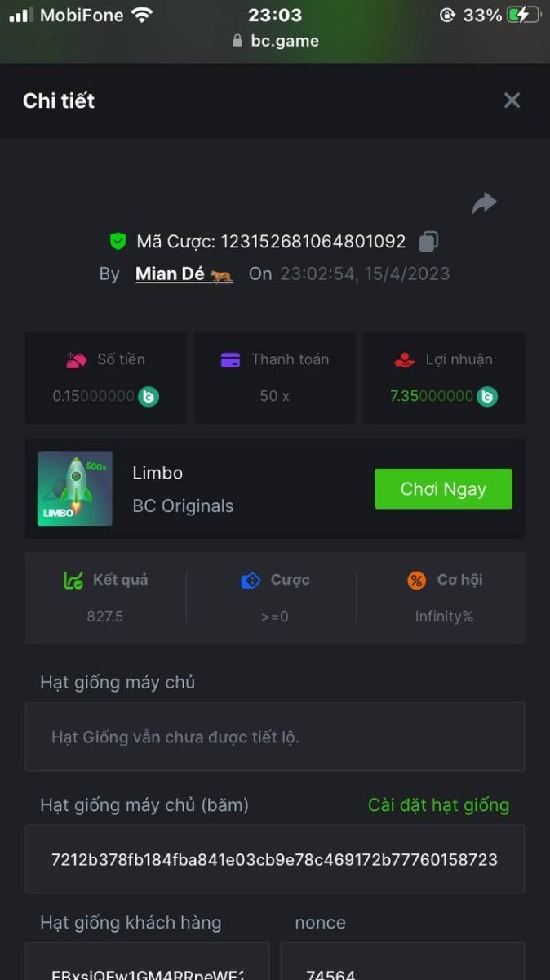Select the server seed field
The width and height of the screenshot is (550, 980).
click(275, 737)
